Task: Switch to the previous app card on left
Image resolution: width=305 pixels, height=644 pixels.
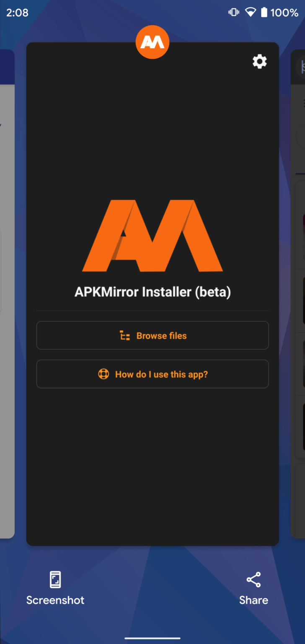Action: pyautogui.click(x=7, y=293)
